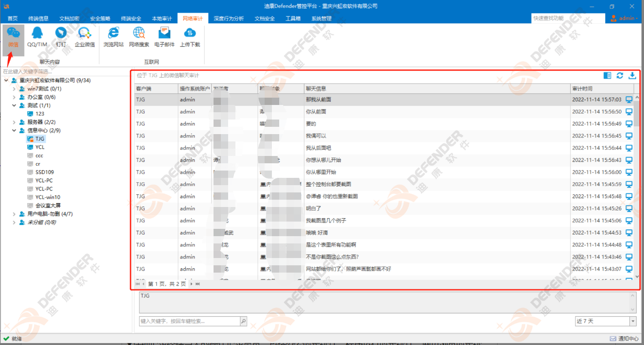The image size is (644, 345).
Task: Open the 钉钉 DingTalk audit
Action: point(61,38)
